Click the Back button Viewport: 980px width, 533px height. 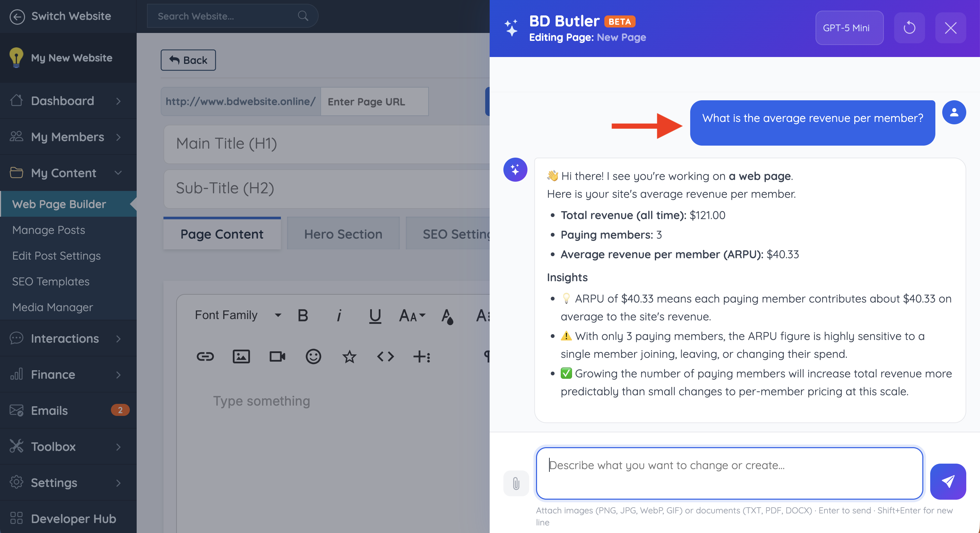click(x=188, y=60)
